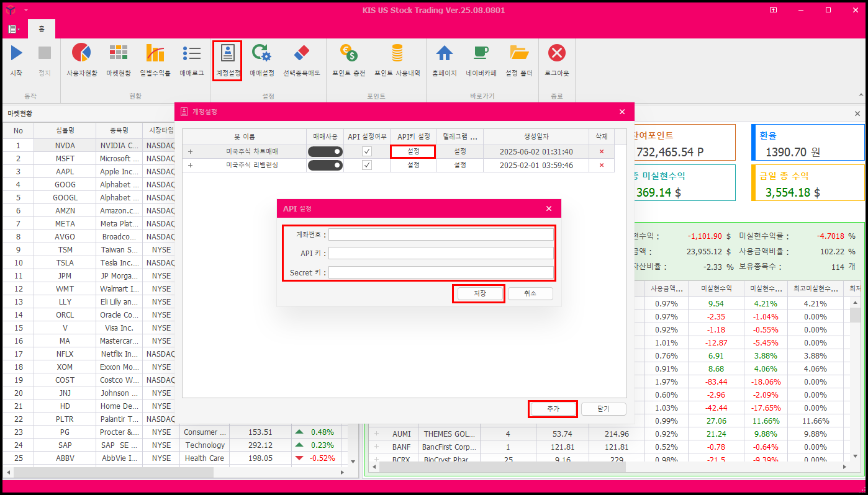Expand the BANF holdings row
Screen dimensions: 868x495
pos(376,447)
